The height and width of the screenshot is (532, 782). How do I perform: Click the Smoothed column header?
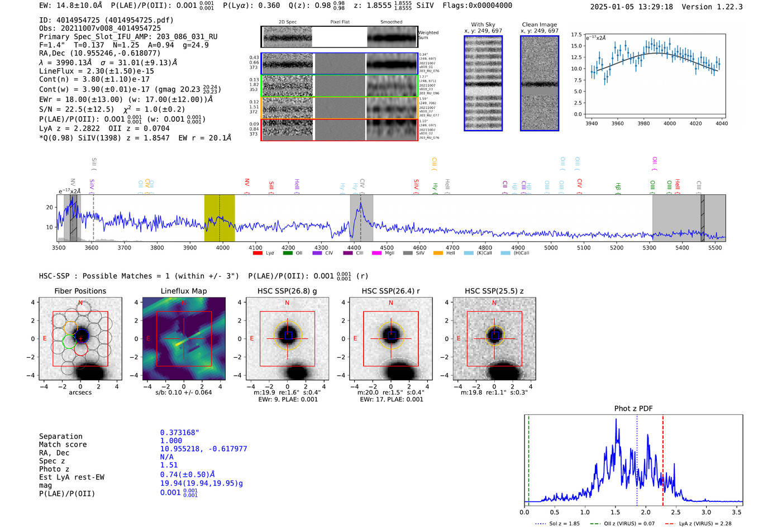pos(391,22)
